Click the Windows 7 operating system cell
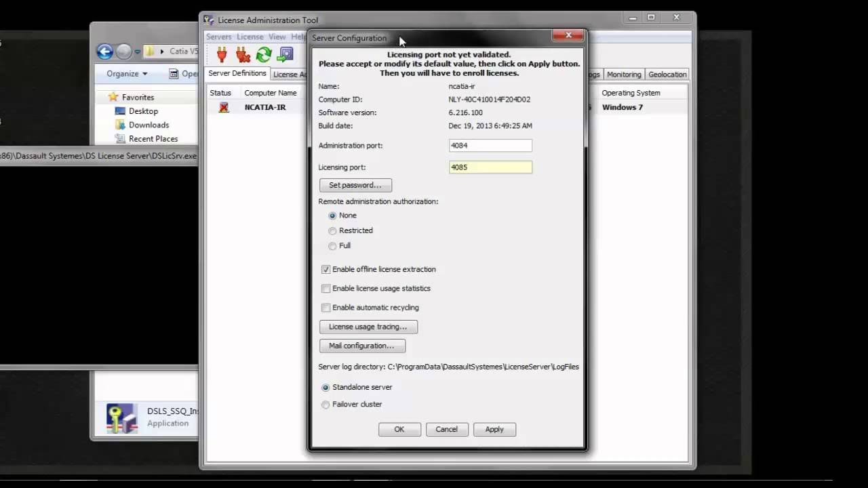This screenshot has width=868, height=488. pos(623,107)
